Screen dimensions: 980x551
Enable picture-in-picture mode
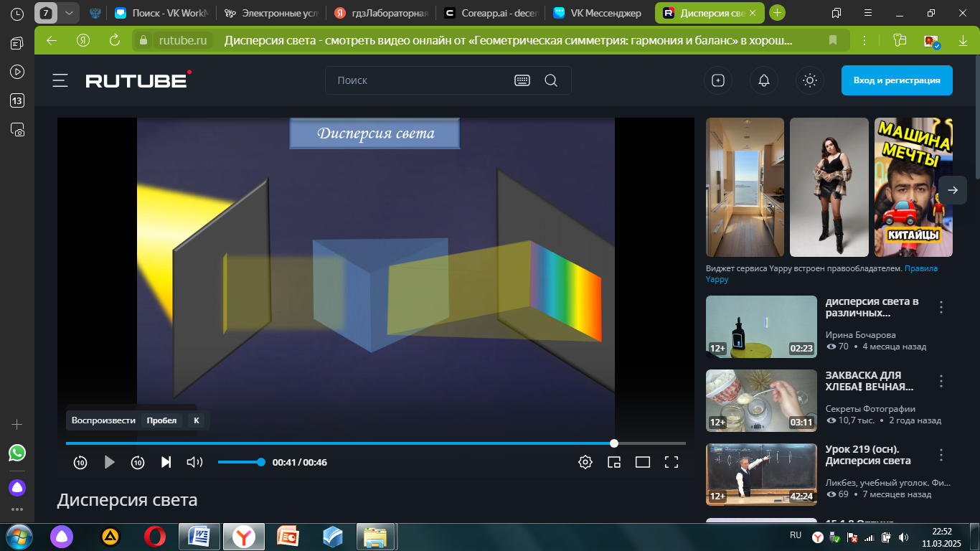click(614, 462)
